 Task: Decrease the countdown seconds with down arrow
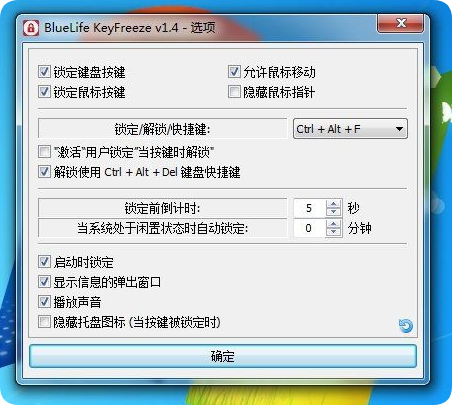(333, 212)
